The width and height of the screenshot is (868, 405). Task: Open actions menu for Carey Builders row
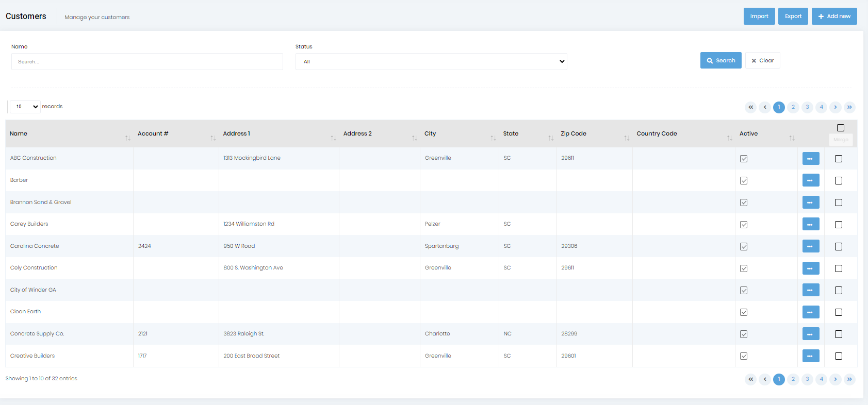[x=811, y=224]
